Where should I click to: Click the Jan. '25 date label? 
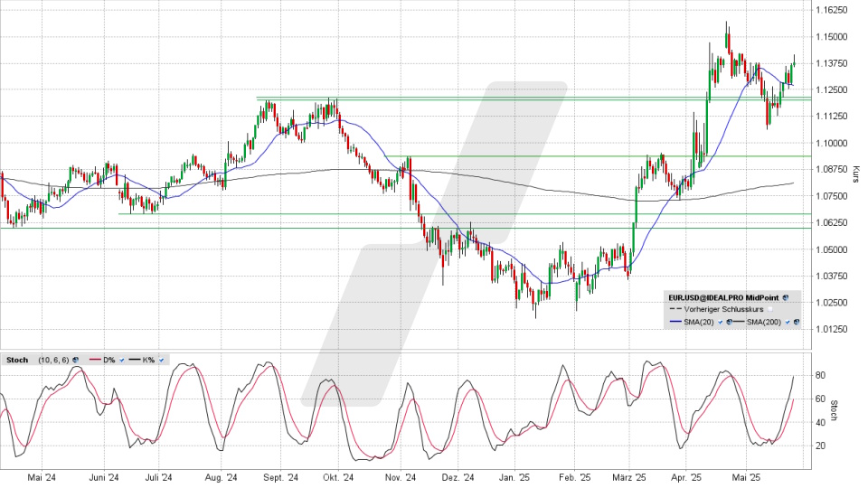[514, 477]
